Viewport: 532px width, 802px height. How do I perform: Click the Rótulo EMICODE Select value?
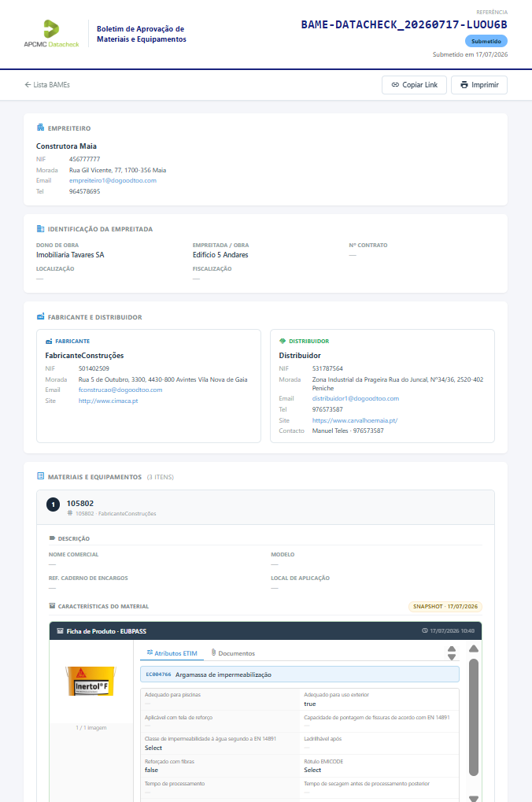312,770
